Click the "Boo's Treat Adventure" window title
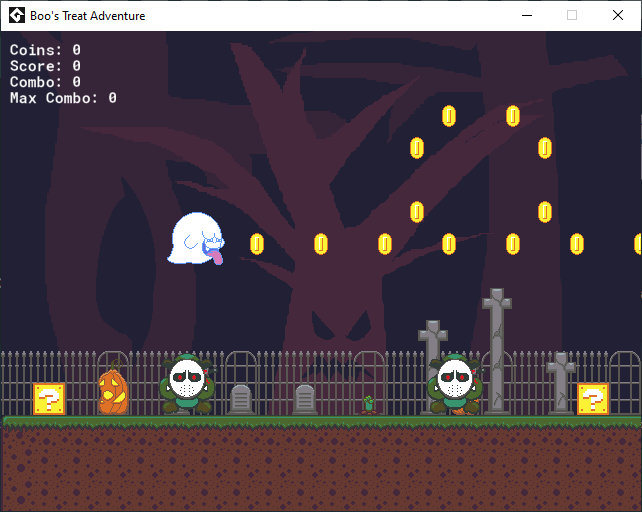Viewport: 642px width, 512px height. [x=87, y=16]
